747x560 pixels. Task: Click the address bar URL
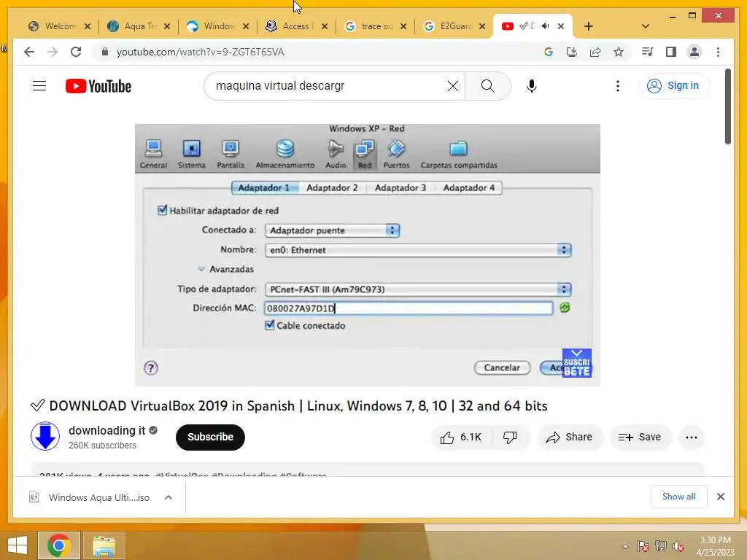coord(200,52)
